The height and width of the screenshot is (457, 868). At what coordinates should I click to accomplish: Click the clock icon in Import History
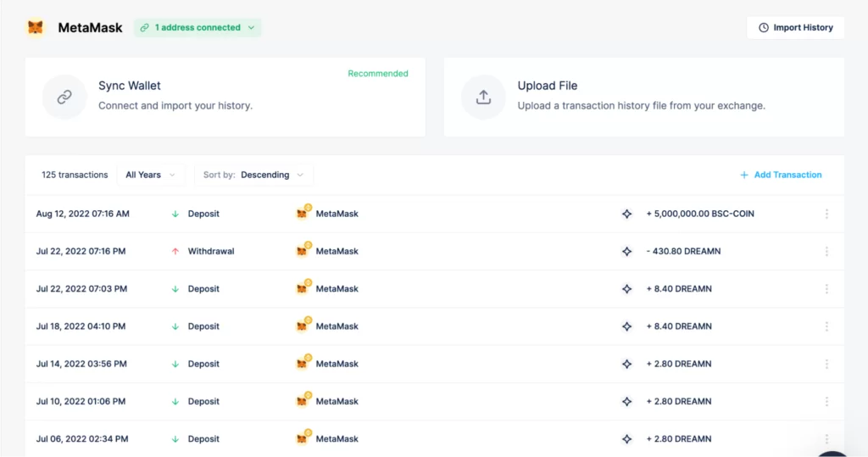click(764, 27)
